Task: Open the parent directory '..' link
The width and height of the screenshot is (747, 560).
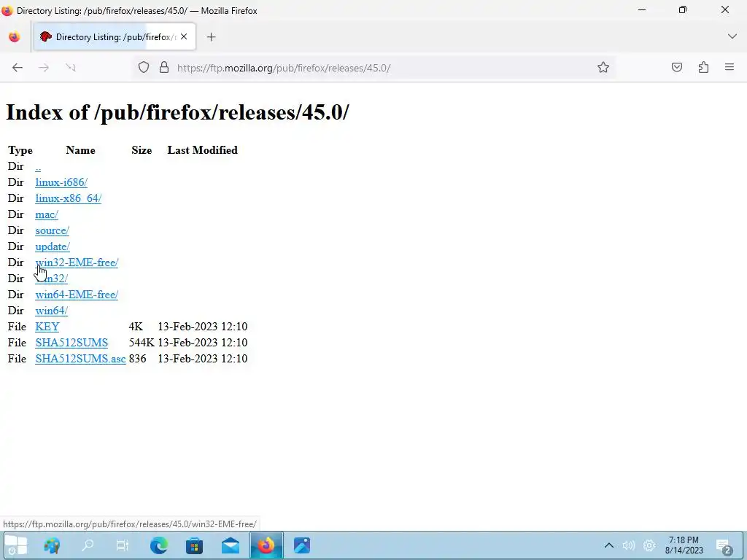Action: [38, 167]
